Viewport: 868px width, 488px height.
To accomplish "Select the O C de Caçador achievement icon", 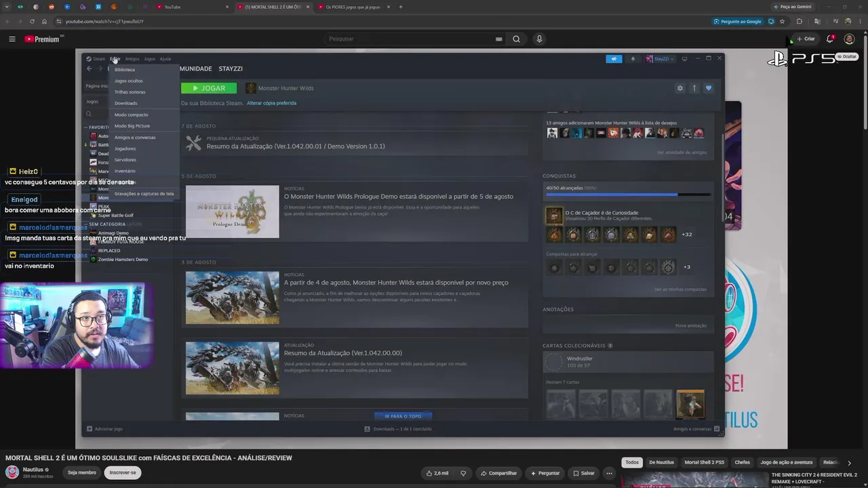I will 554,216.
